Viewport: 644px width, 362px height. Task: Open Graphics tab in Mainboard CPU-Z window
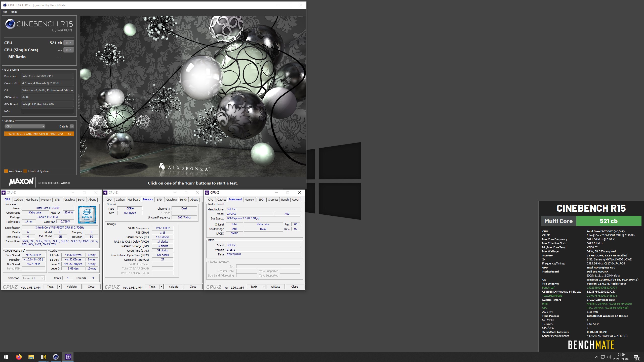click(x=273, y=200)
